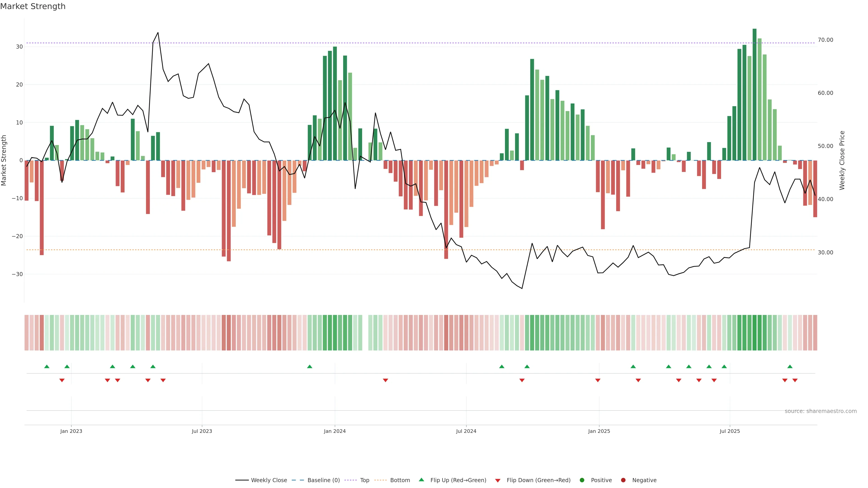Click the Top legend label text

point(365,480)
